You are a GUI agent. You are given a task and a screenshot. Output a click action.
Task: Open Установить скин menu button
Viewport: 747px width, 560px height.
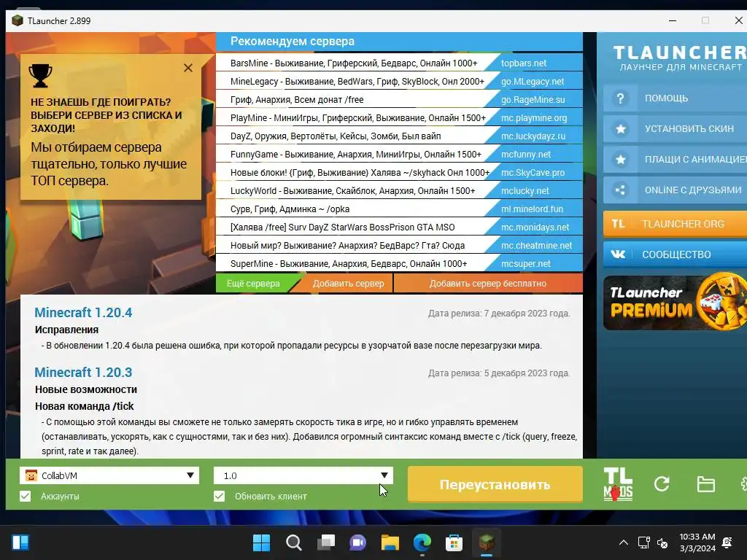[675, 128]
